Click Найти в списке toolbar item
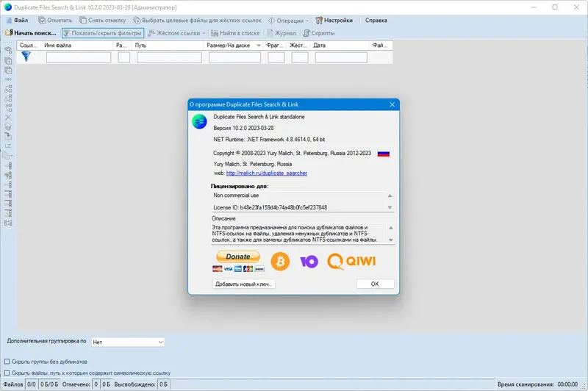This screenshot has width=588, height=391. [235, 33]
